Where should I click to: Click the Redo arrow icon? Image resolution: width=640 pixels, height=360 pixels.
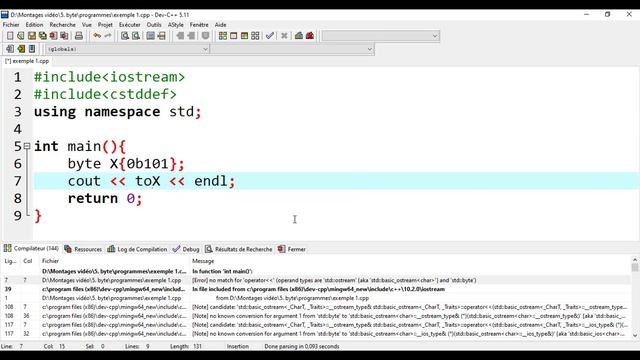pyautogui.click(x=108, y=36)
